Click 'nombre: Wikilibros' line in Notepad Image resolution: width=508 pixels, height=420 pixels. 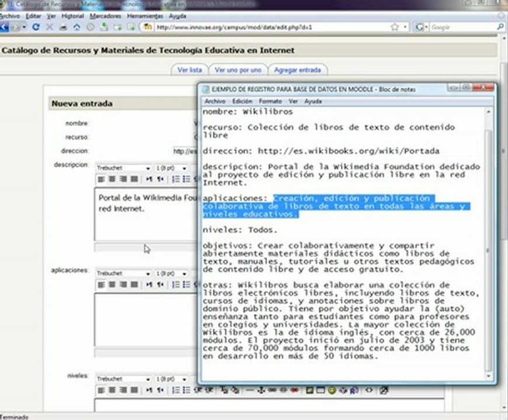click(x=248, y=111)
